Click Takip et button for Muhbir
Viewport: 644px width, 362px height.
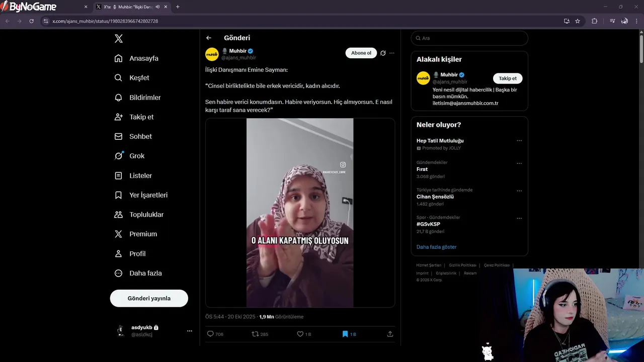[x=508, y=78]
